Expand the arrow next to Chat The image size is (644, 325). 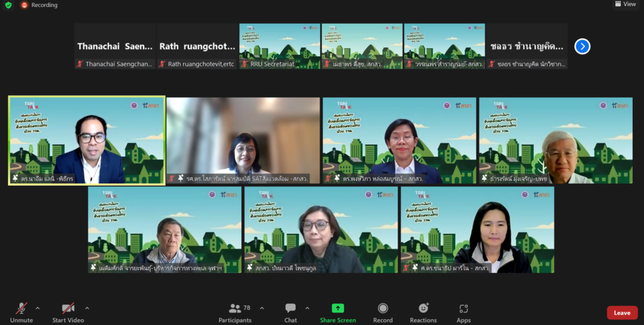[307, 308]
